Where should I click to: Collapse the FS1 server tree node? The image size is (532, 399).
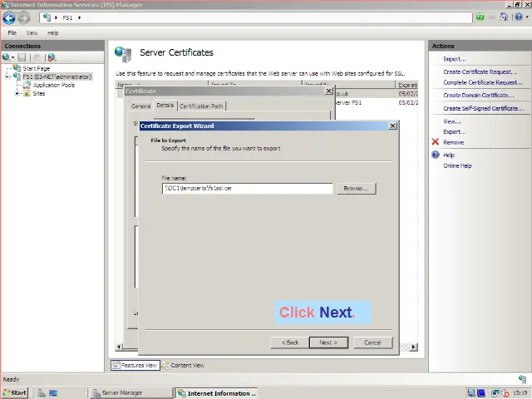[x=8, y=76]
